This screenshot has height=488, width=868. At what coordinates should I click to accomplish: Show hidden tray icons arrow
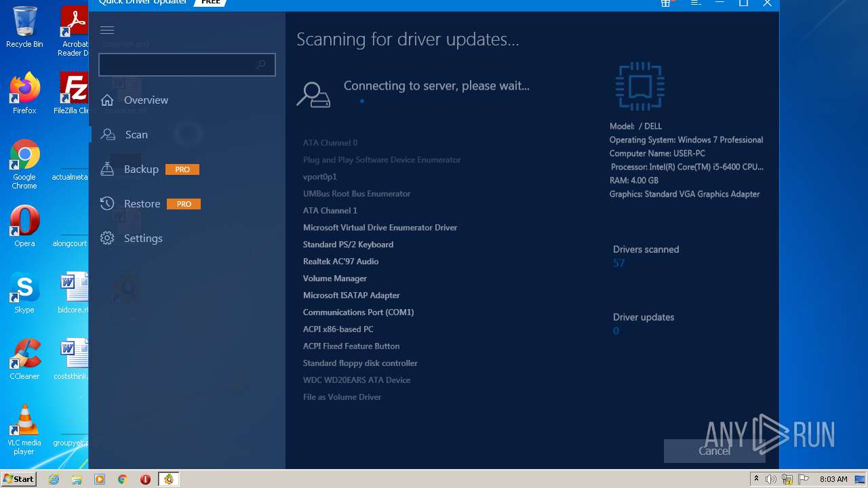756,479
